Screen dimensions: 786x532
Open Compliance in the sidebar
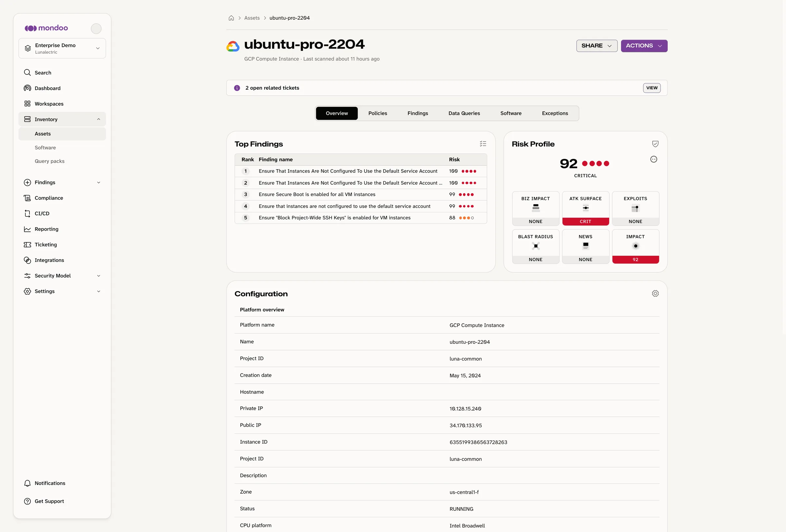[62, 198]
